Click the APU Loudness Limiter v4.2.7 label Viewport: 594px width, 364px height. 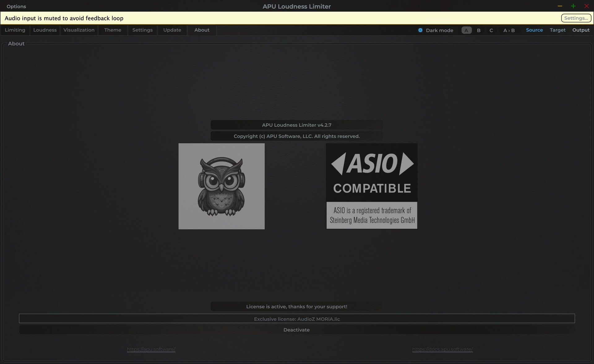[296, 125]
